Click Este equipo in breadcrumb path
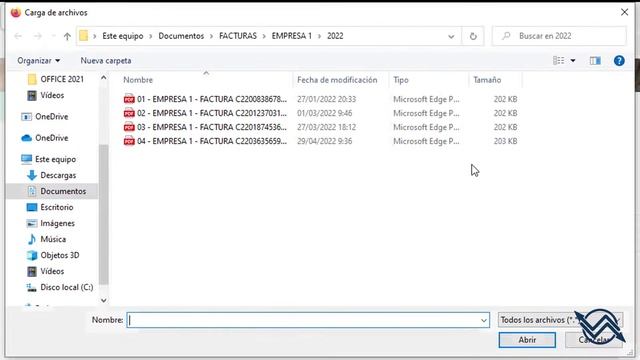 pos(122,36)
